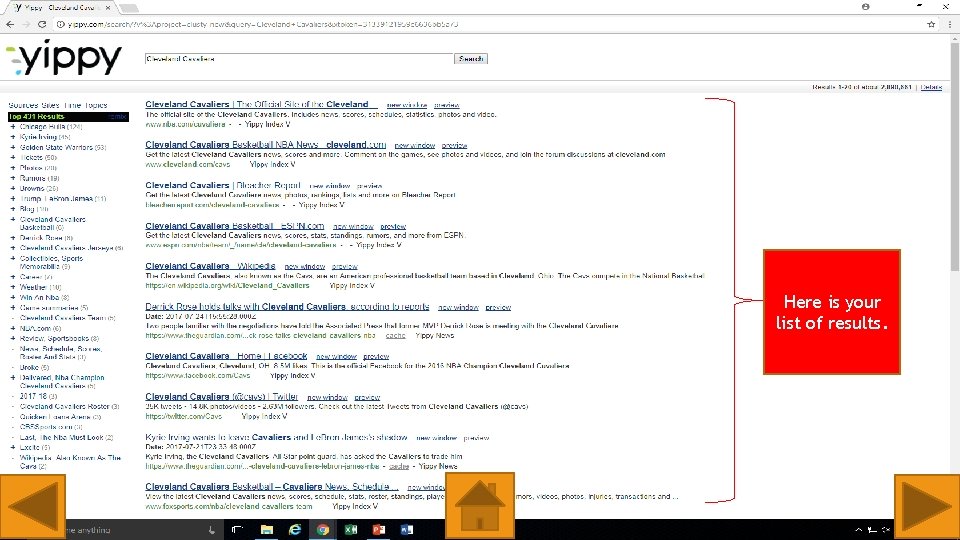Open File Explorer from the taskbar

pyautogui.click(x=266, y=530)
